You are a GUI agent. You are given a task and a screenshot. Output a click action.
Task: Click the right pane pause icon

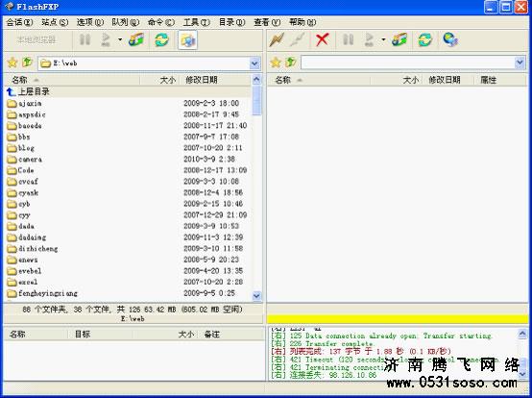click(349, 40)
